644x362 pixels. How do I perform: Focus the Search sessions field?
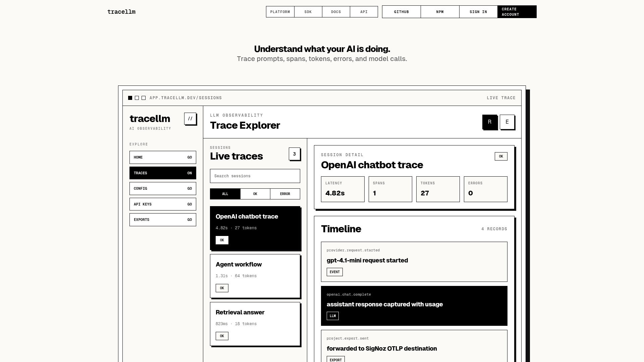[255, 176]
